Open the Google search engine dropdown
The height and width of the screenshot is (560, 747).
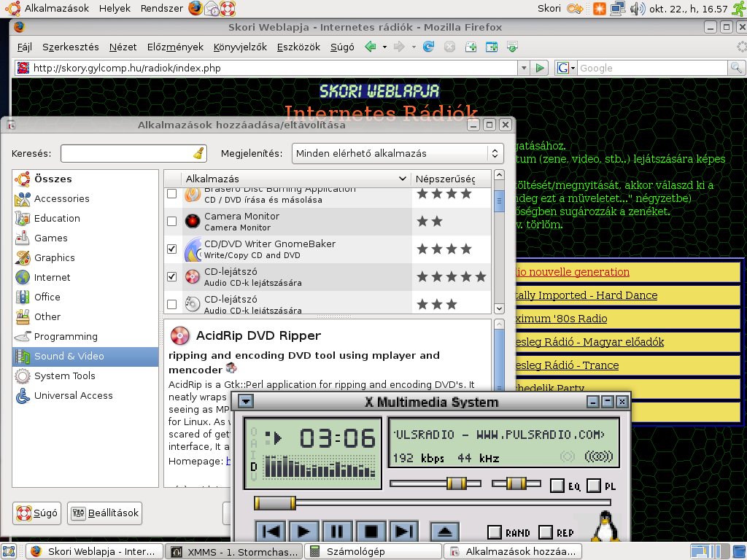(x=567, y=68)
